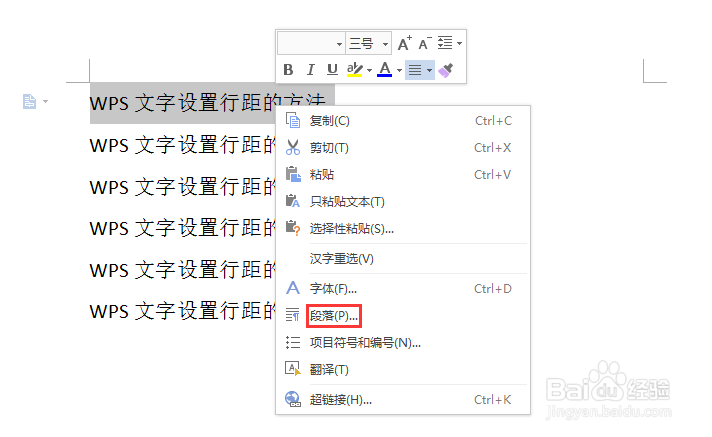
Task: Apply blue font color swatch button
Action: click(x=385, y=70)
